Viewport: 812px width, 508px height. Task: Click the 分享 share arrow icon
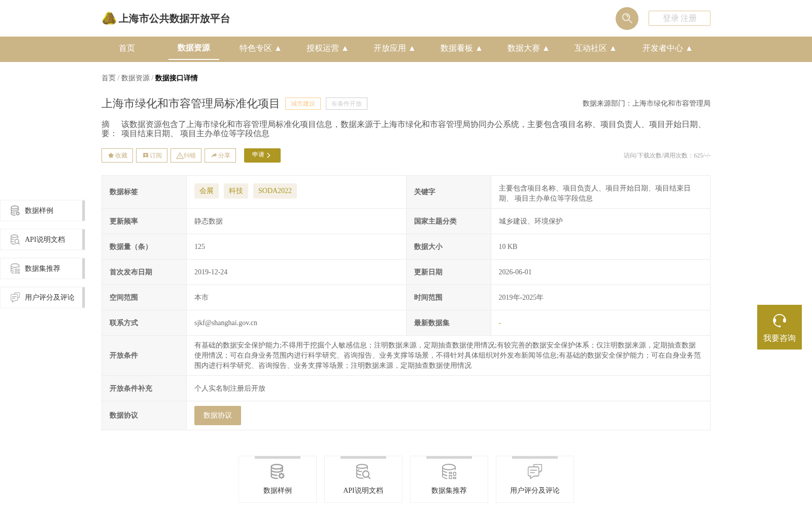point(214,155)
